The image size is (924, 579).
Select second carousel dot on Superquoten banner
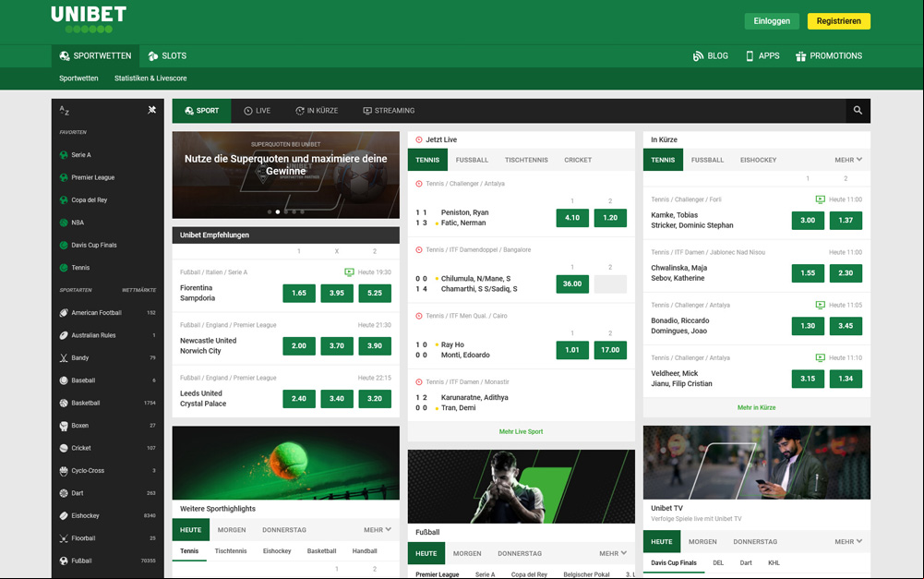(278, 211)
